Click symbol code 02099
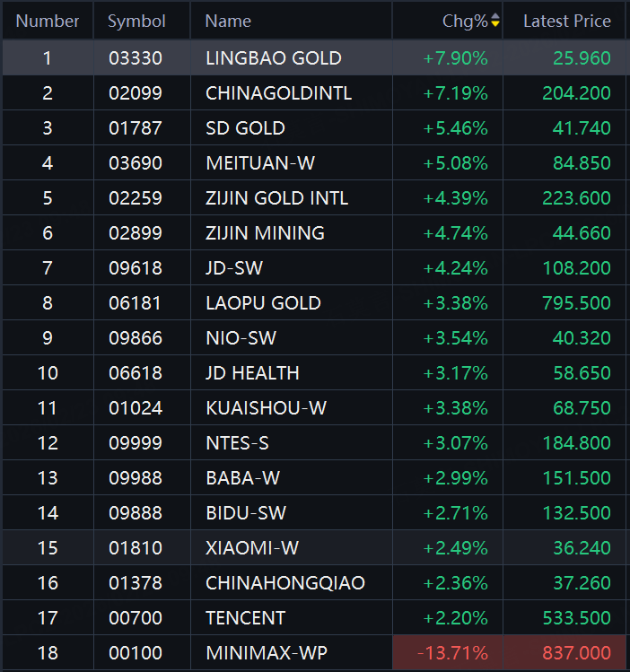This screenshot has height=672, width=630. click(136, 93)
